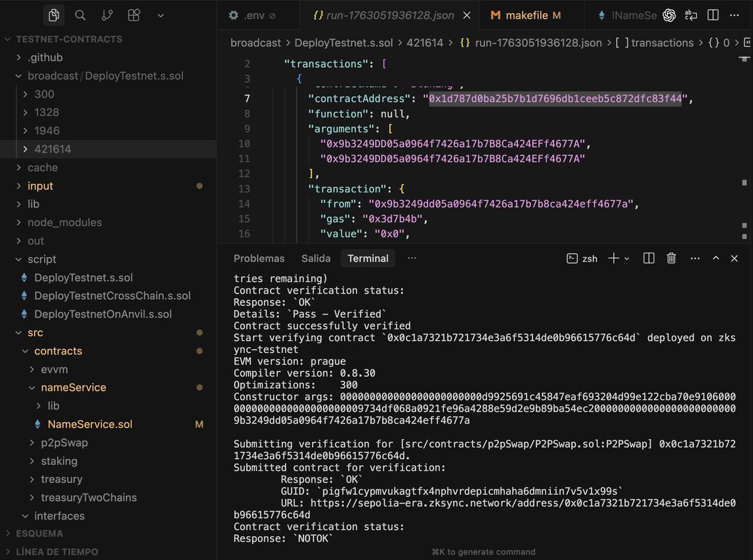Split the terminal panel
753x560 pixels.
tap(649, 258)
